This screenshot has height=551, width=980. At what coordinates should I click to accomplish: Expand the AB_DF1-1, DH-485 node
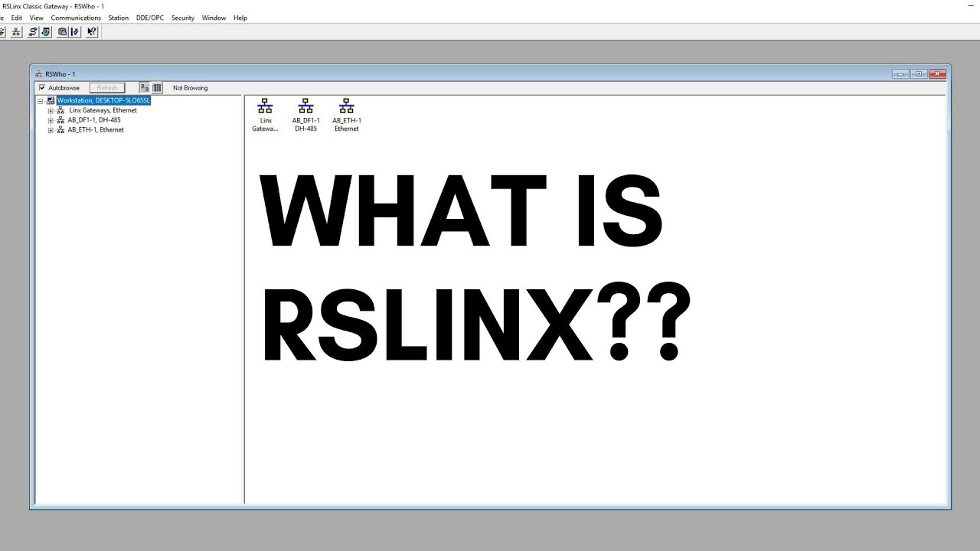[x=51, y=121]
